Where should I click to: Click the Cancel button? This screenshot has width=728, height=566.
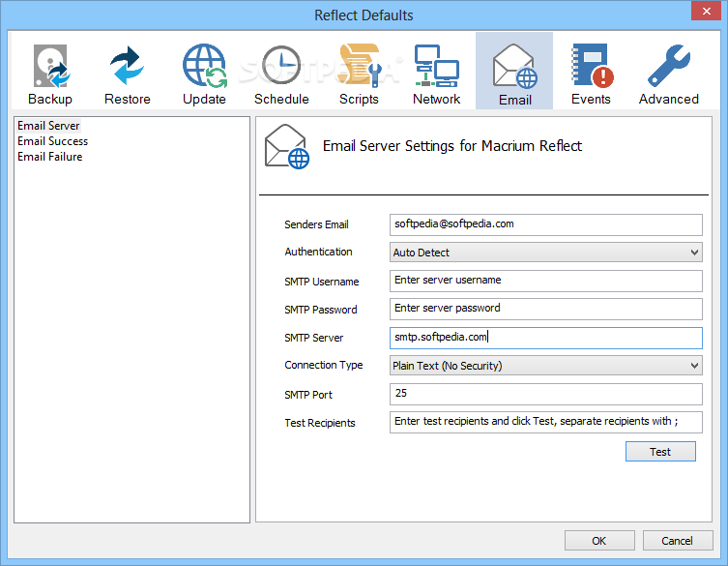(x=677, y=541)
